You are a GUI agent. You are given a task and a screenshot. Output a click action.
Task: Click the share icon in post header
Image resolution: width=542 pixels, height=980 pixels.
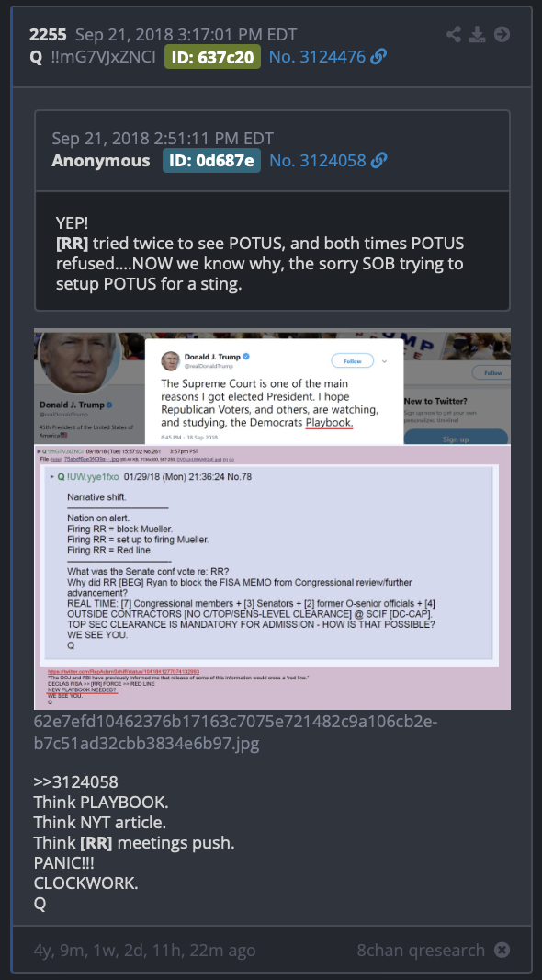(453, 34)
